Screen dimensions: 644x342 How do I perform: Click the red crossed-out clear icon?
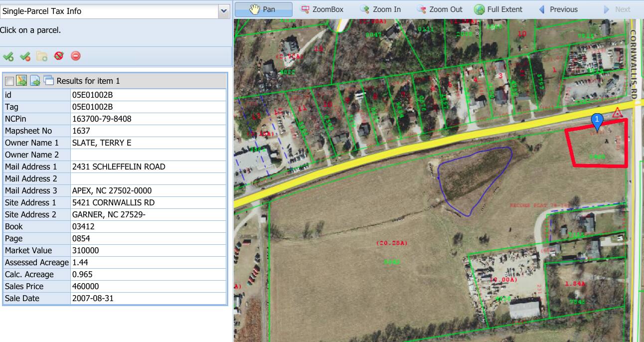(x=59, y=56)
